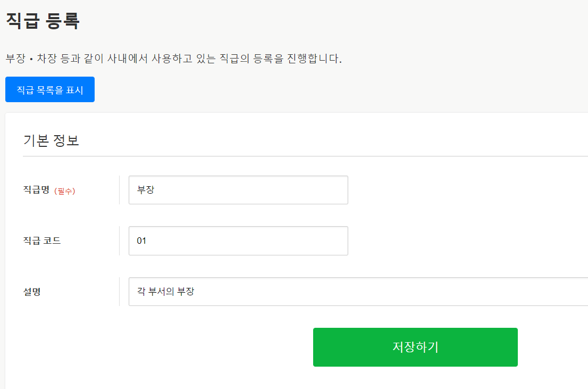588x389 pixels.
Task: Focus the 직급명 input field
Action: 238,190
